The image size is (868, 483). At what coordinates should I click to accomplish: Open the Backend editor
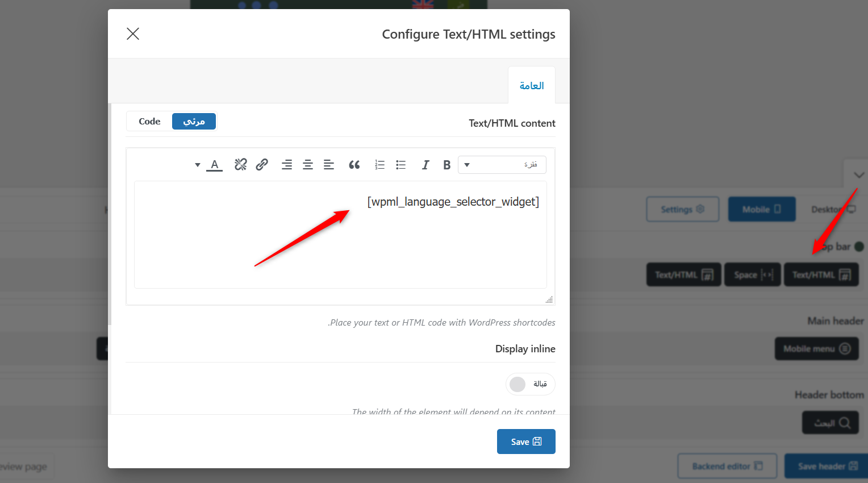coord(727,466)
